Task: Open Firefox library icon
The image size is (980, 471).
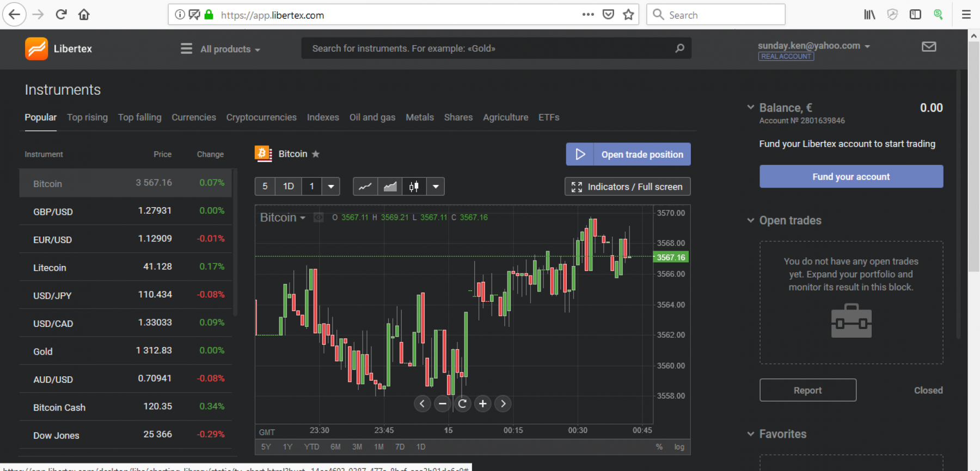Action: [x=869, y=15]
